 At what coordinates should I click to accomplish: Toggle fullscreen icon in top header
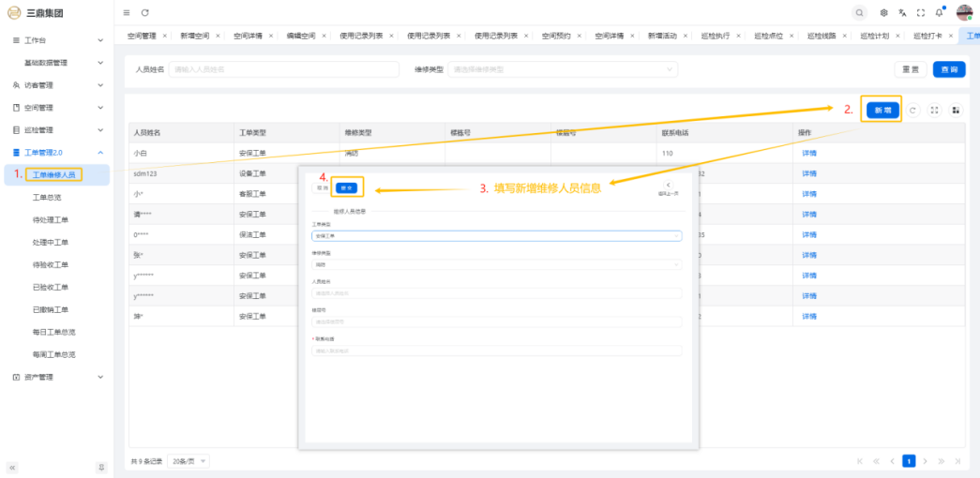coord(920,12)
